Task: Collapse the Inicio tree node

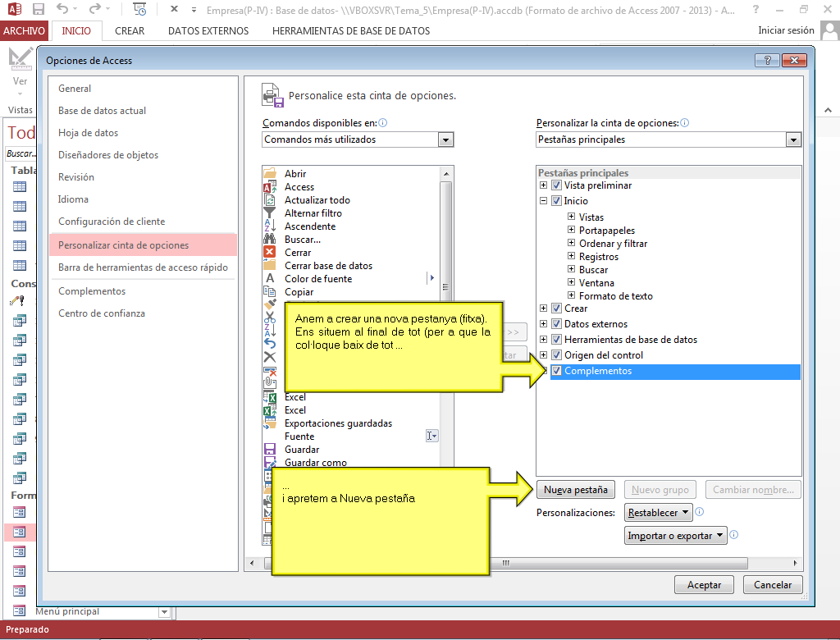Action: click(543, 201)
